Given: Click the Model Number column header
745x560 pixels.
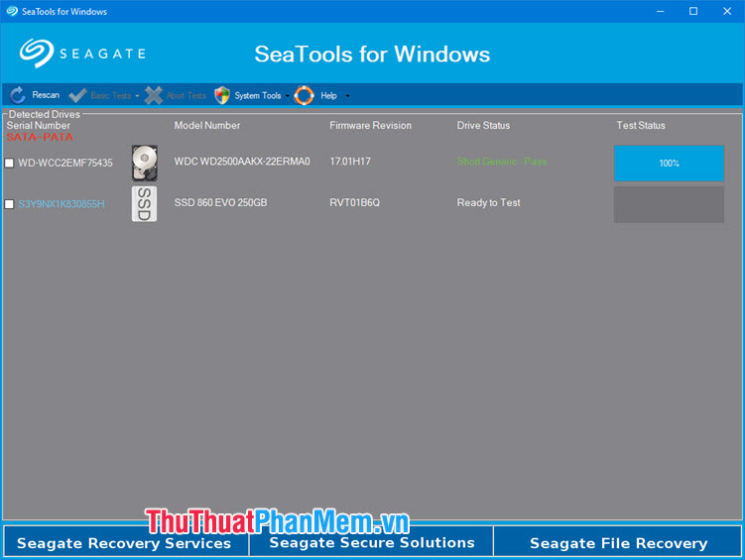Looking at the screenshot, I should pos(207,125).
